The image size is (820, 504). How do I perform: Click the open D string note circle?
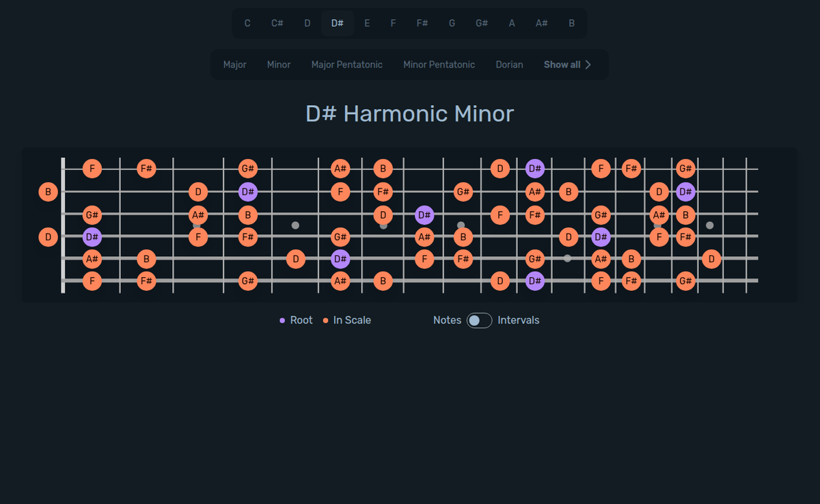pyautogui.click(x=48, y=237)
